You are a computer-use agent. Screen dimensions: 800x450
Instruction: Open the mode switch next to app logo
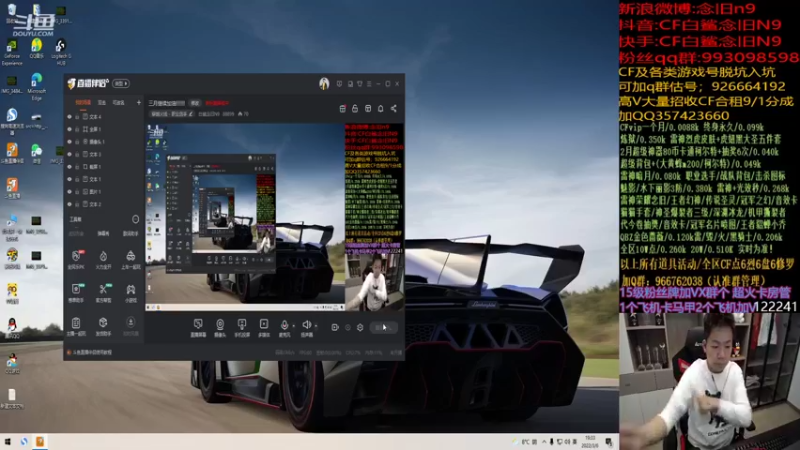[121, 84]
